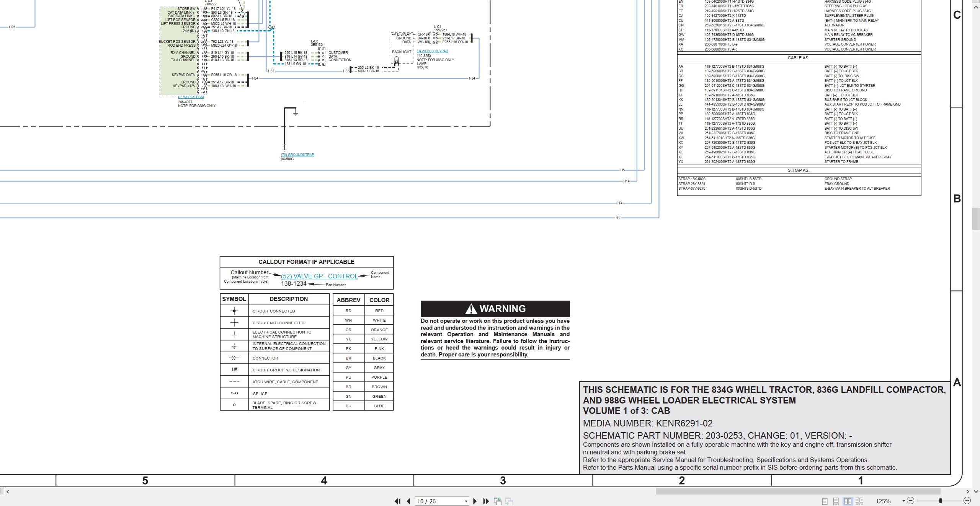This screenshot has width=980, height=506.
Task: Click the H25 circuit label
Action: click(12, 27)
